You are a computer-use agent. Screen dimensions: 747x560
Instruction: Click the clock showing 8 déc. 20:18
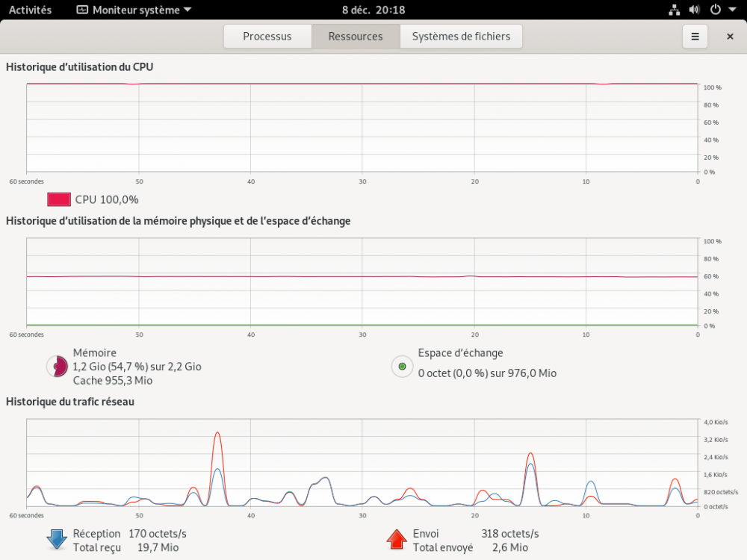[x=373, y=10]
